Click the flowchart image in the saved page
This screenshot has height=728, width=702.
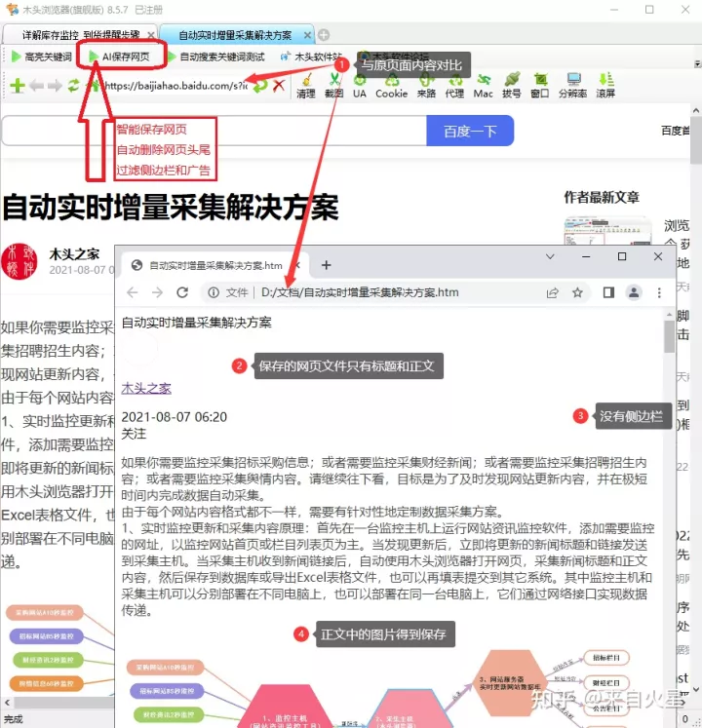[x=379, y=689]
